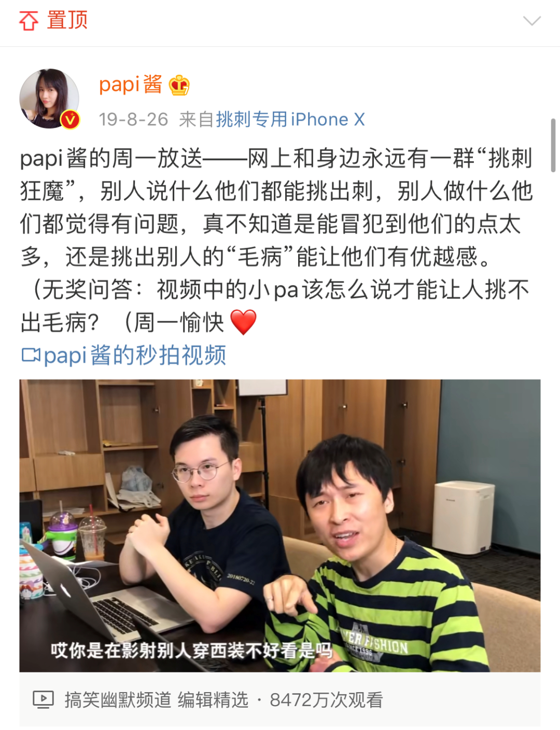This screenshot has height=730, width=560.
Task: Click the pinned post up-arrow icon
Action: click(29, 21)
